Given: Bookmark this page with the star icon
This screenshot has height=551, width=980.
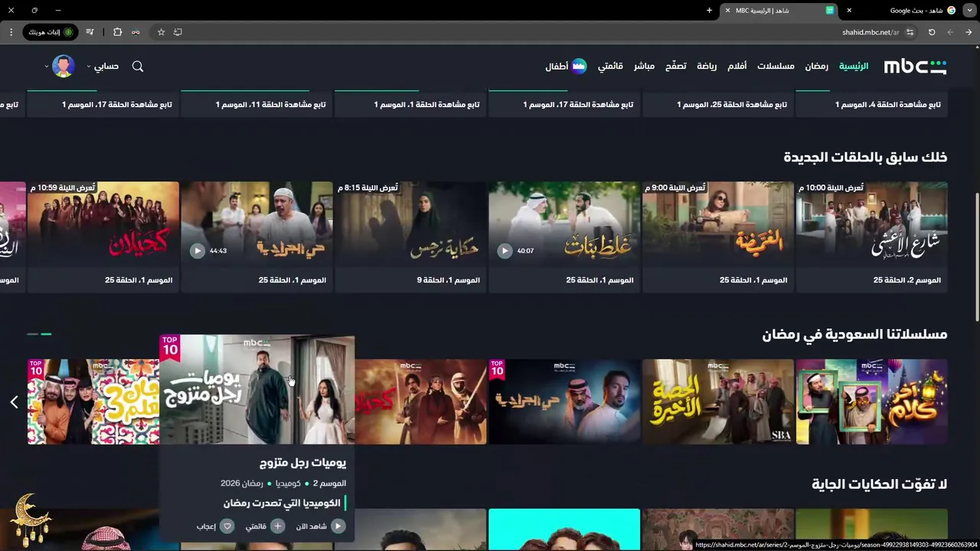Looking at the screenshot, I should (x=161, y=32).
